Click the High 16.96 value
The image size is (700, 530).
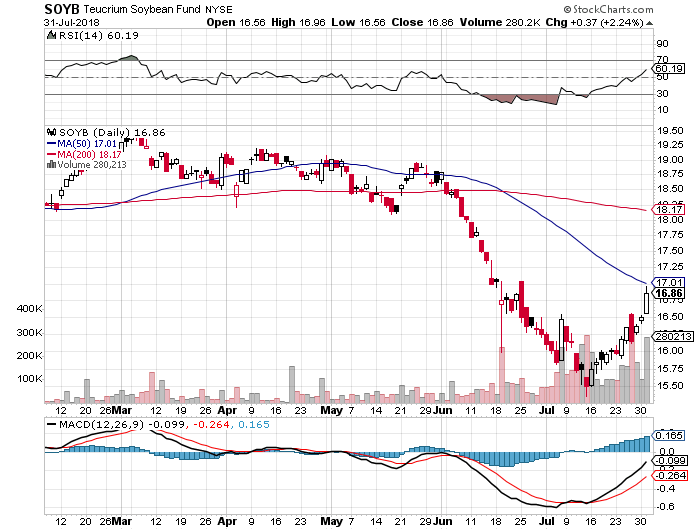click(x=299, y=22)
